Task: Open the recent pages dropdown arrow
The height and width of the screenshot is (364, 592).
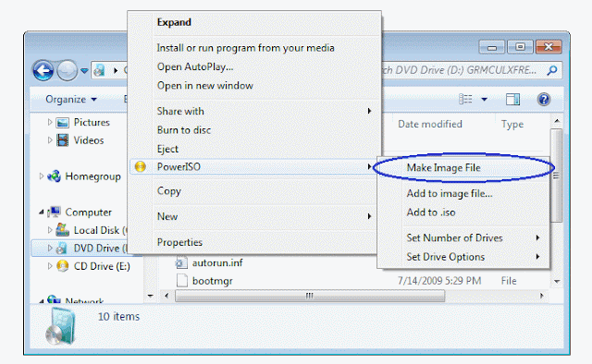Action: (84, 70)
